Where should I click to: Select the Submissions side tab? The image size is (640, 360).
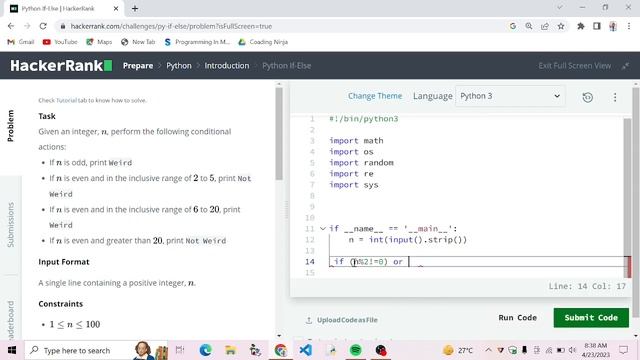coord(11,225)
